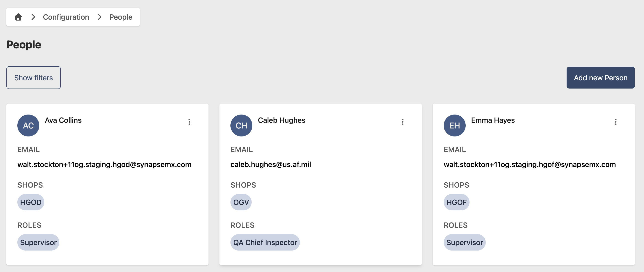Click the CH avatar circle

(241, 125)
